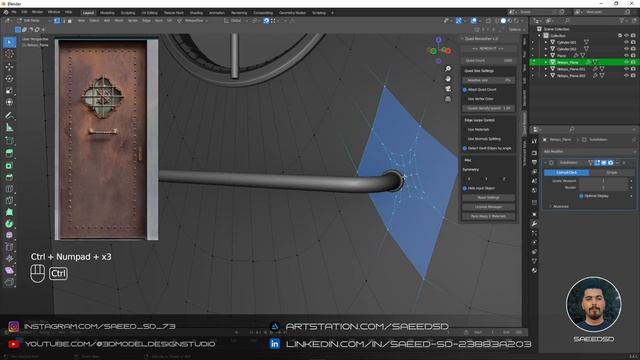Toggle Subdivision modifier edit mode display
This screenshot has height=360, width=640.
[597, 162]
